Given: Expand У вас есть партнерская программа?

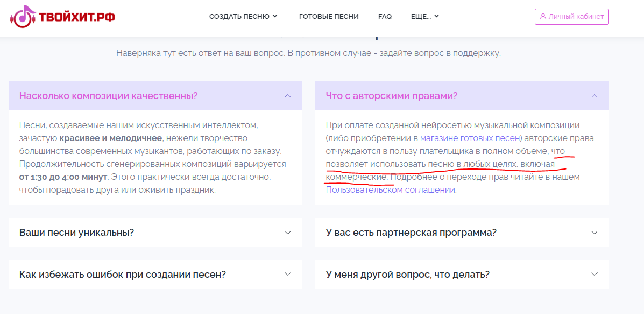Looking at the screenshot, I should 411,233.
